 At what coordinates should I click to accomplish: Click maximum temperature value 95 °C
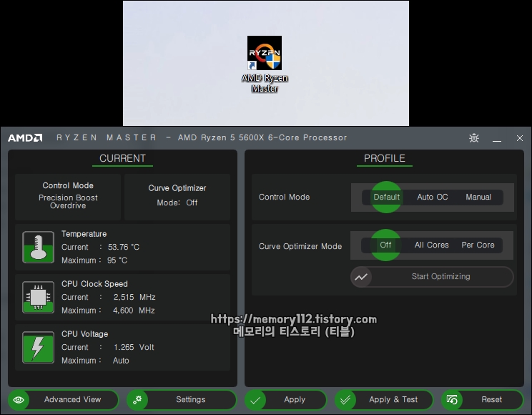click(x=117, y=260)
